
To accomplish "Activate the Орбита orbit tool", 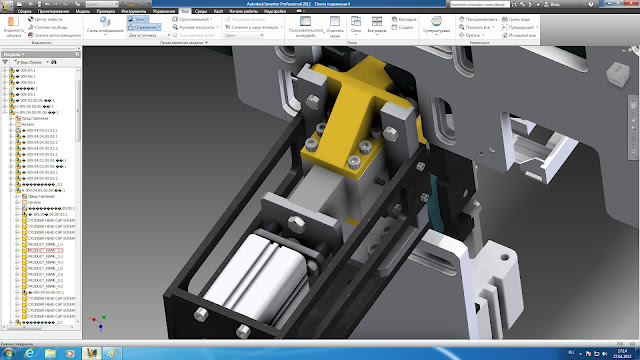I will coord(471,36).
